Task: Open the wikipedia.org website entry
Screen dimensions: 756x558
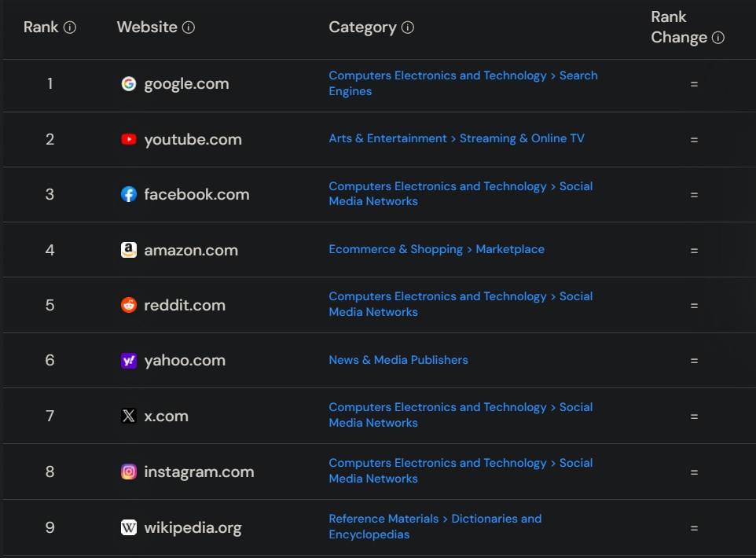Action: [193, 527]
